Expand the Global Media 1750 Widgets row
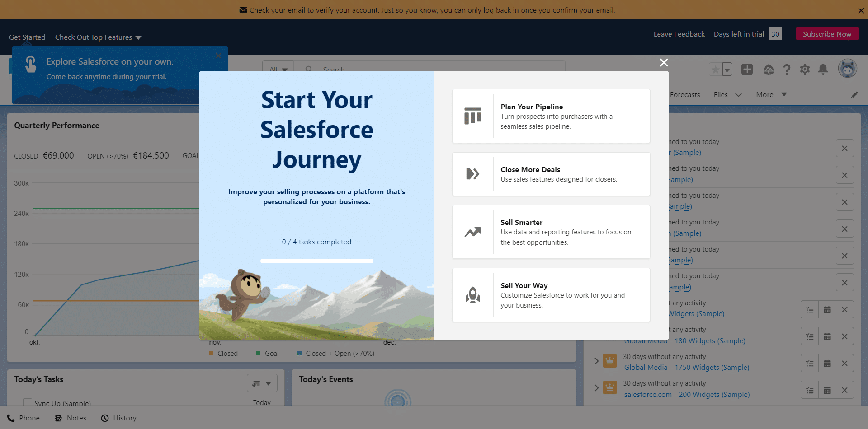The image size is (868, 429). [x=596, y=361]
